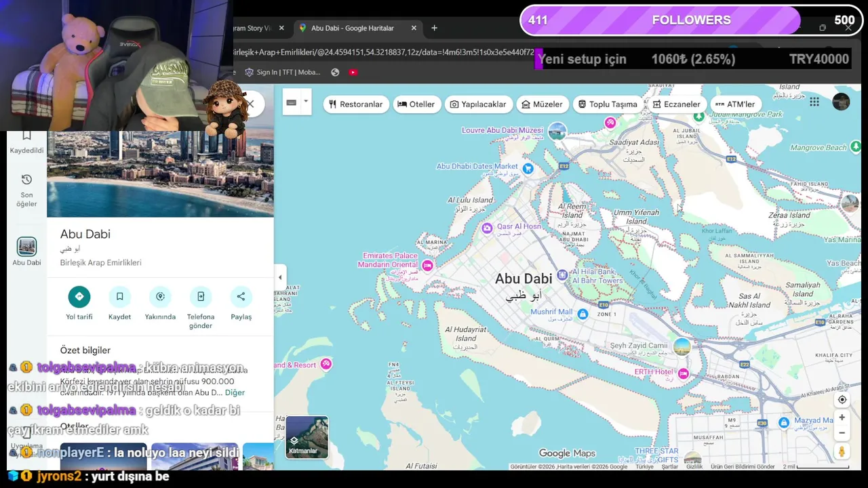Open Ürün Geri Bildirimi Gönder link
Image resolution: width=868 pixels, height=488 pixels.
[743, 467]
